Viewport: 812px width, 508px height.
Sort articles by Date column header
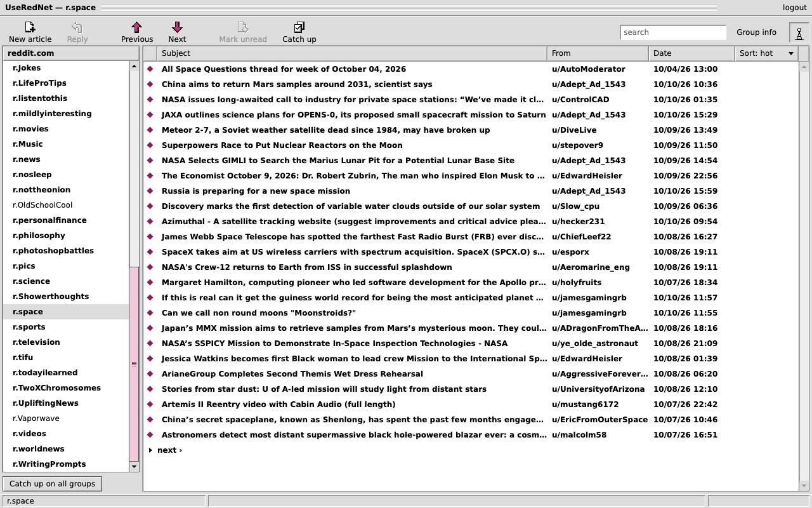(x=691, y=53)
